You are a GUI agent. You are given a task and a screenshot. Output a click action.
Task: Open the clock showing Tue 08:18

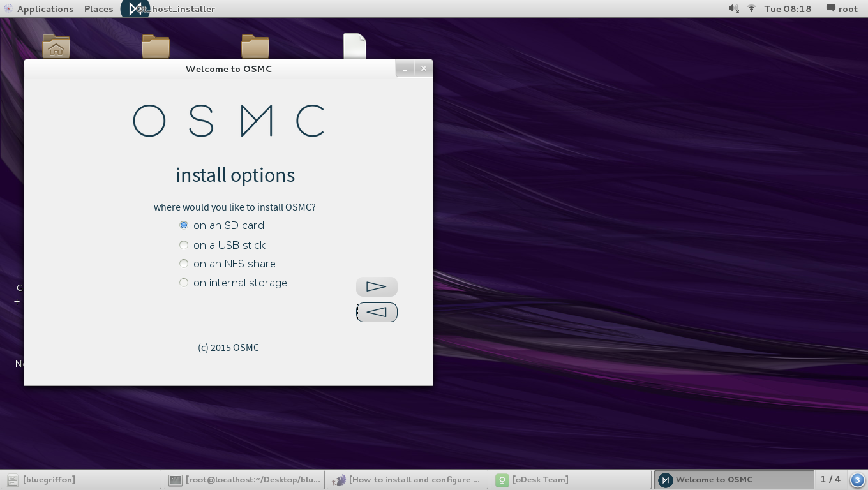pos(788,9)
